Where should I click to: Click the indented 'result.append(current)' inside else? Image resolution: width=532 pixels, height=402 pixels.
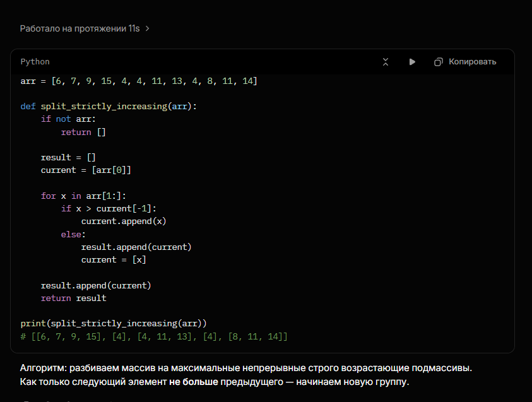click(x=136, y=247)
